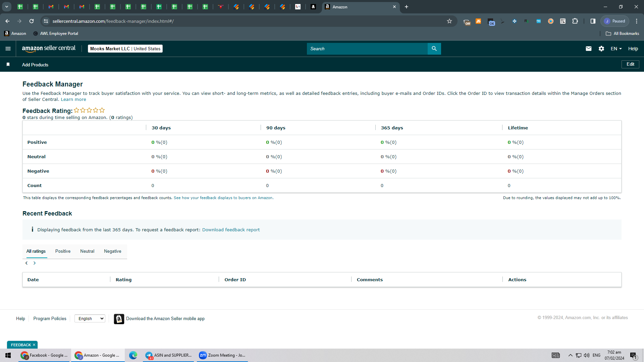The width and height of the screenshot is (644, 362).
Task: View site information icon in address bar
Action: point(46,21)
